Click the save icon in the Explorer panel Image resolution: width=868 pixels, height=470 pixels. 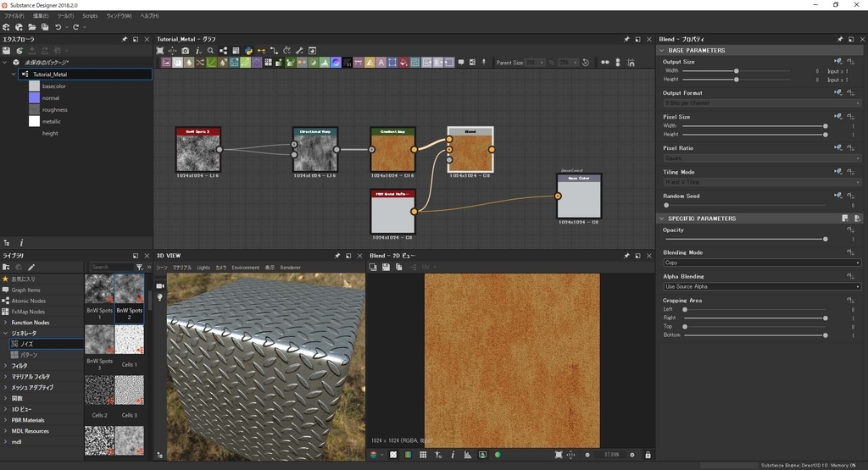[x=7, y=51]
